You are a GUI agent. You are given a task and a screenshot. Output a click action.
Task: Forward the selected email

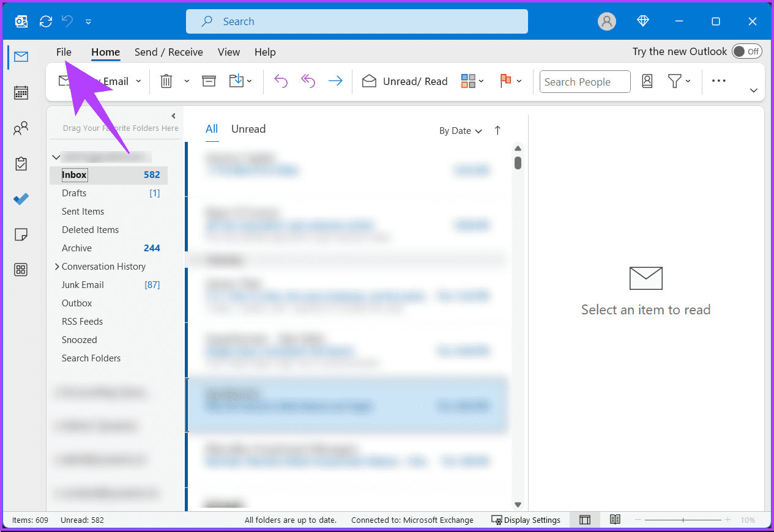click(335, 81)
